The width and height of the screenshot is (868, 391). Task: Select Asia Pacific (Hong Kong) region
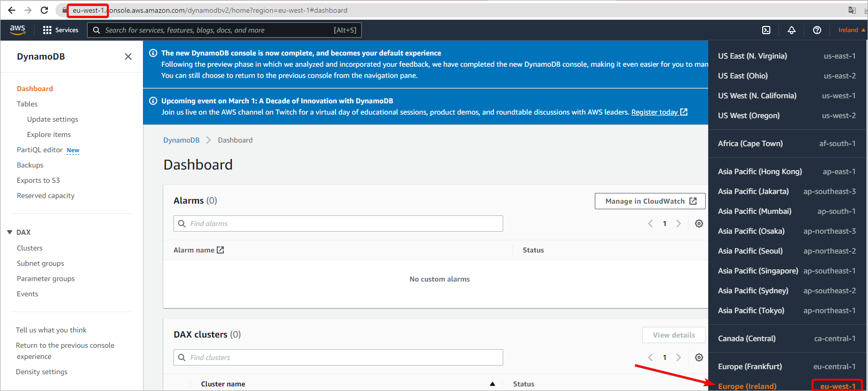787,172
